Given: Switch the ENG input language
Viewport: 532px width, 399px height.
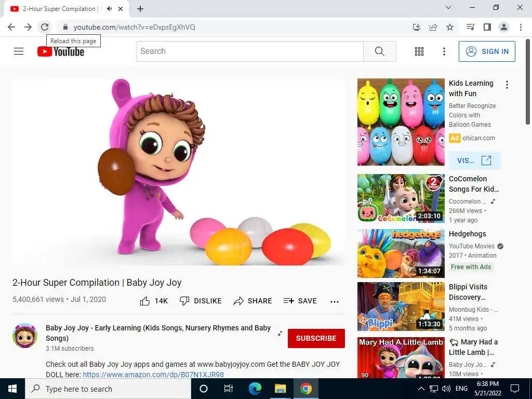Looking at the screenshot, I should 461,389.
